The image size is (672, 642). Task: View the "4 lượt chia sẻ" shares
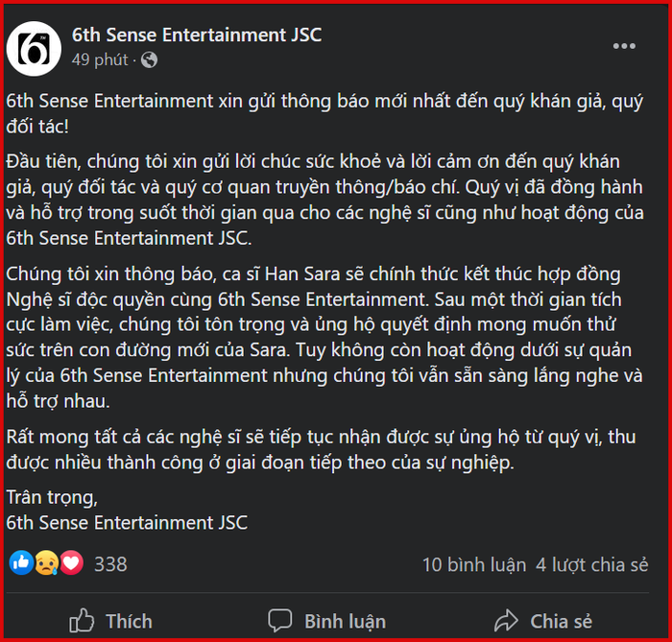(591, 564)
